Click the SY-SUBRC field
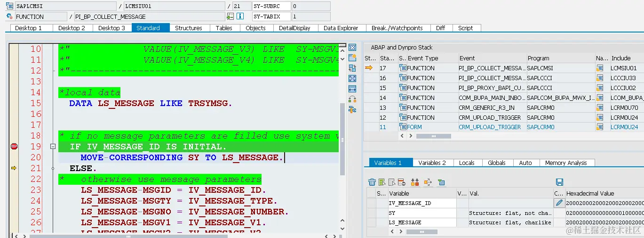644x238 pixels. pyautogui.click(x=271, y=6)
